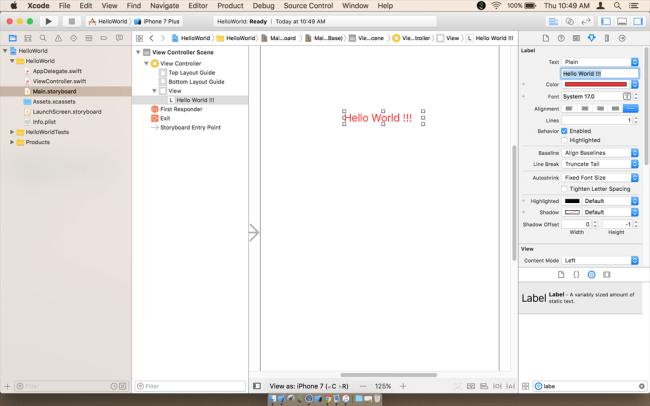Open the Connections inspector
The width and height of the screenshot is (650, 406).
[x=622, y=38]
